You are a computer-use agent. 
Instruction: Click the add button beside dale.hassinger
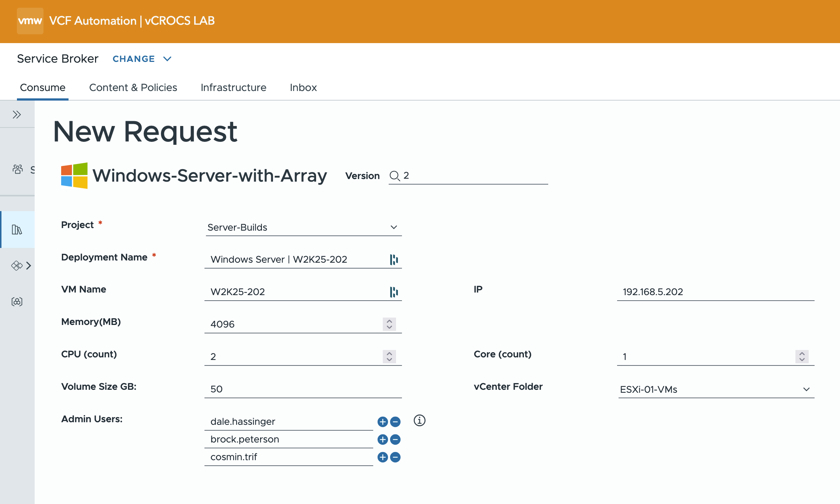(383, 422)
